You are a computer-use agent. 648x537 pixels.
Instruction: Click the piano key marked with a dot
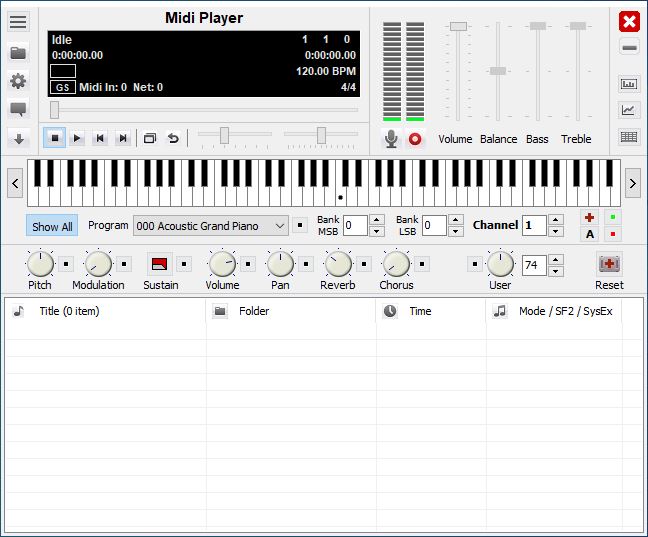coord(340,198)
